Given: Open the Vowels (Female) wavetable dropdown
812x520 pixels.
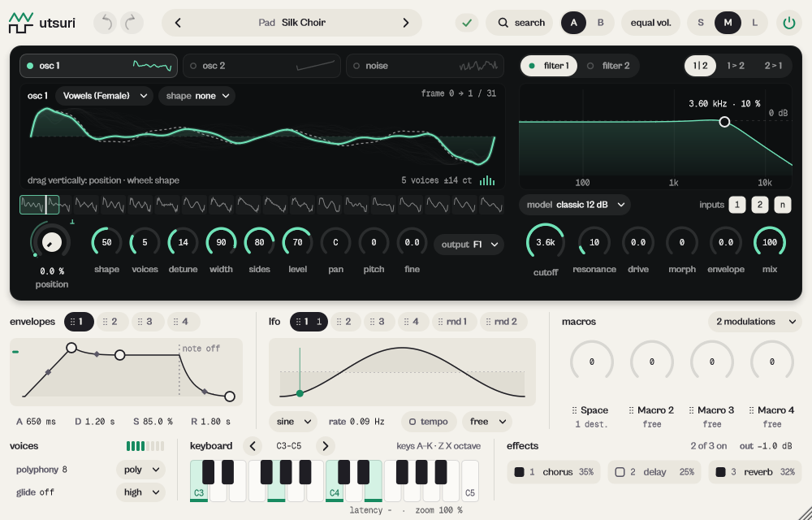Looking at the screenshot, I should point(104,96).
